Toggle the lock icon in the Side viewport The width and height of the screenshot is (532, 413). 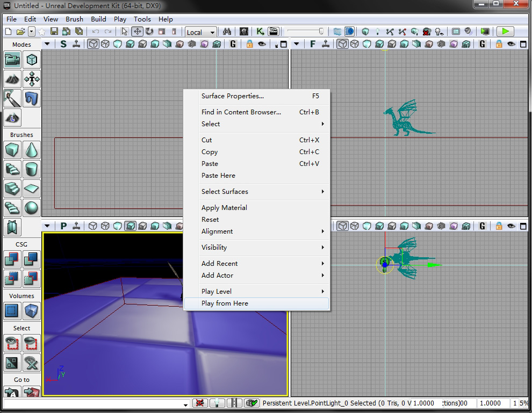(x=249, y=44)
